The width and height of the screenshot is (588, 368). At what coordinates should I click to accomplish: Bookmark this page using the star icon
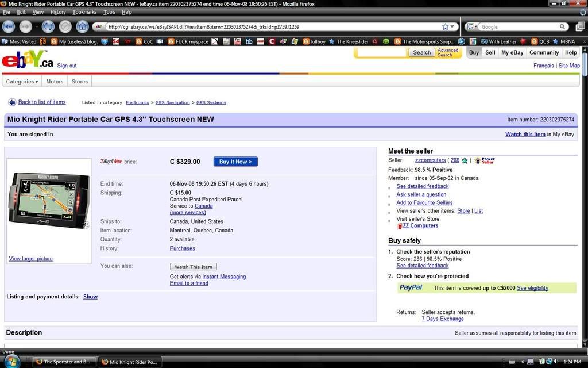click(445, 26)
